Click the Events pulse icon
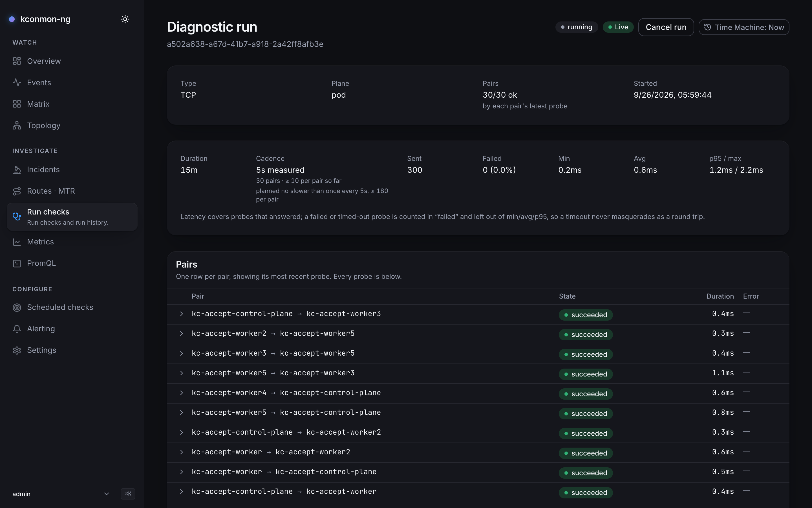The height and width of the screenshot is (508, 812). pyautogui.click(x=17, y=83)
